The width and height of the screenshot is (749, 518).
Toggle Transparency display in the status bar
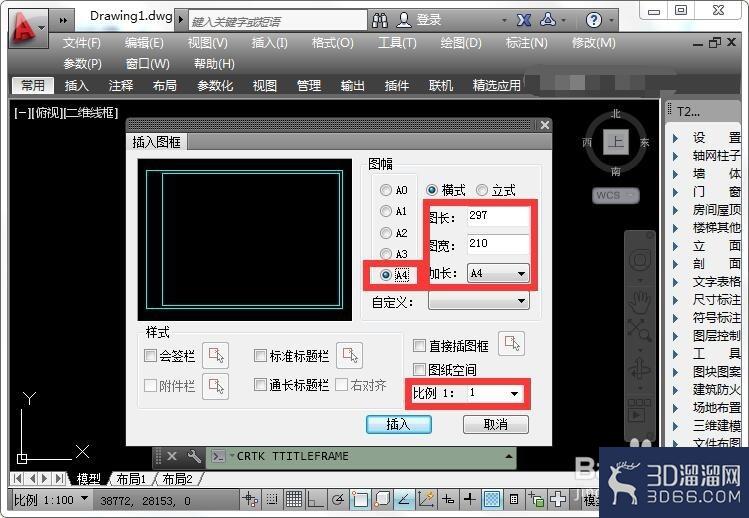[492, 500]
